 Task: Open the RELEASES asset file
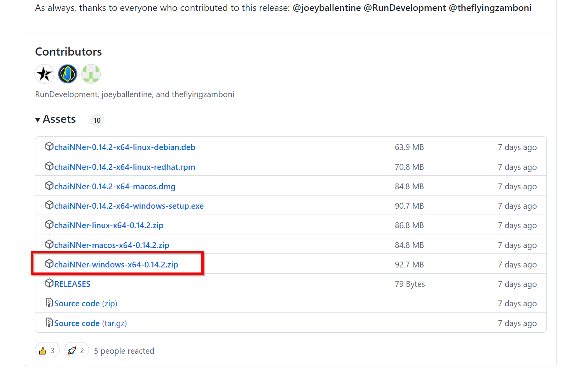(x=72, y=284)
